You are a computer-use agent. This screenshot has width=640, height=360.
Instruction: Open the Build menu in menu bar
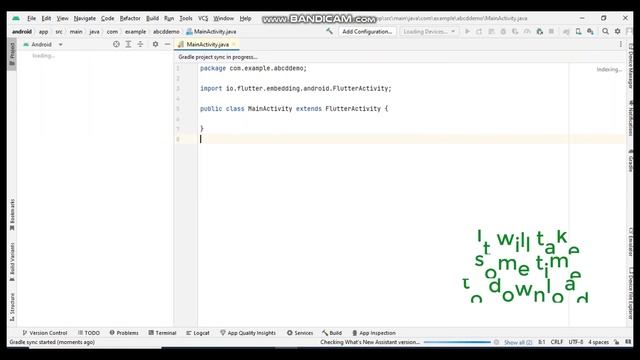pos(152,18)
